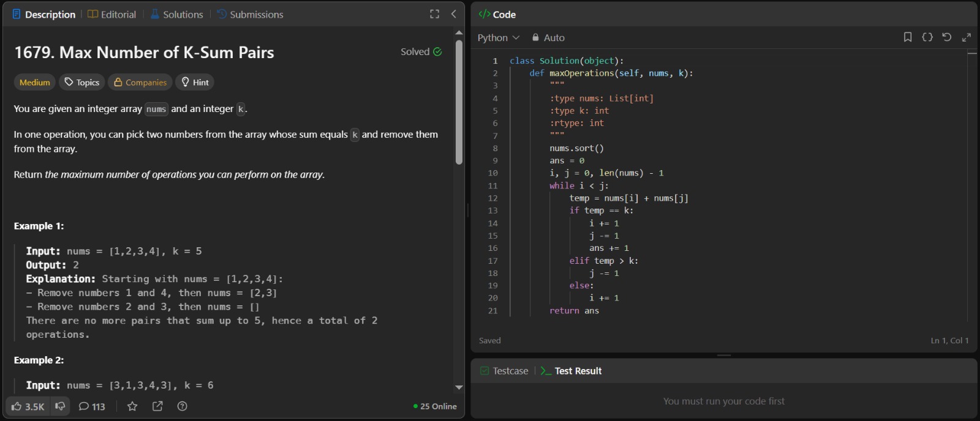The width and height of the screenshot is (980, 421).
Task: Expand the code editor to fullscreen
Action: click(967, 37)
